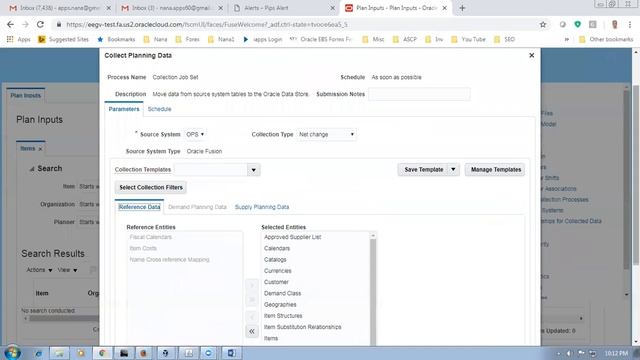Open the Suggested Sites bookmark
Screen dimensions: 640x360
[x=63, y=39]
